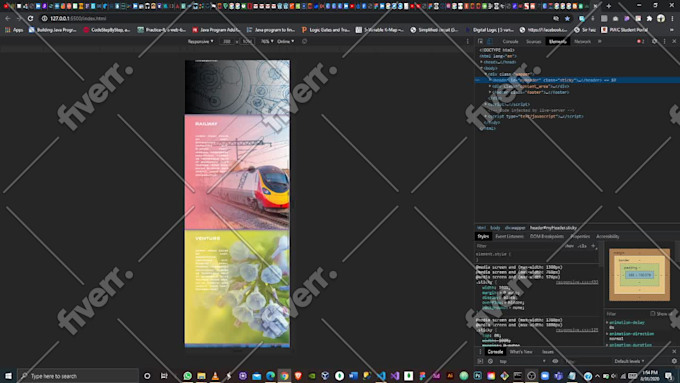Go back using the browser back arrow
This screenshot has height=383, width=680.
7,19
